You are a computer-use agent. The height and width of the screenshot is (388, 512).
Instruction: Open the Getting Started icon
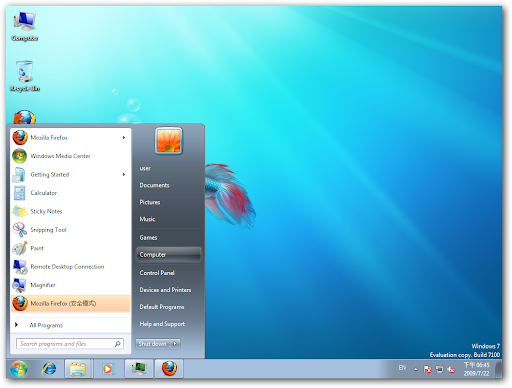click(19, 175)
